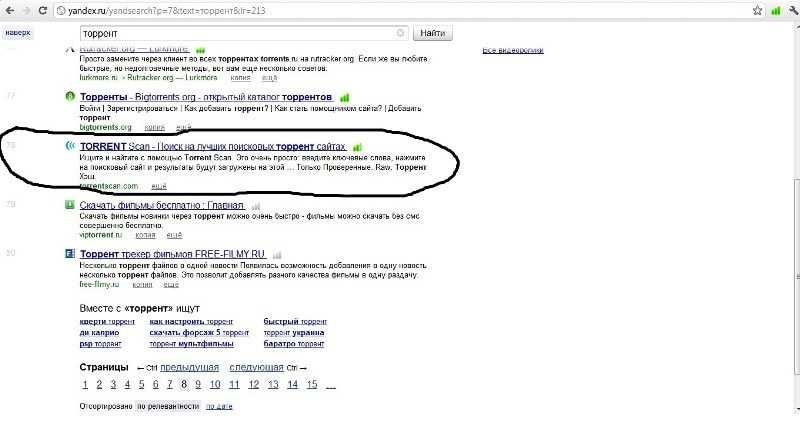Image resolution: width=800 pixels, height=425 pixels.
Task: Expand 'ещё' under bigtorrents.org result
Action: click(x=184, y=127)
